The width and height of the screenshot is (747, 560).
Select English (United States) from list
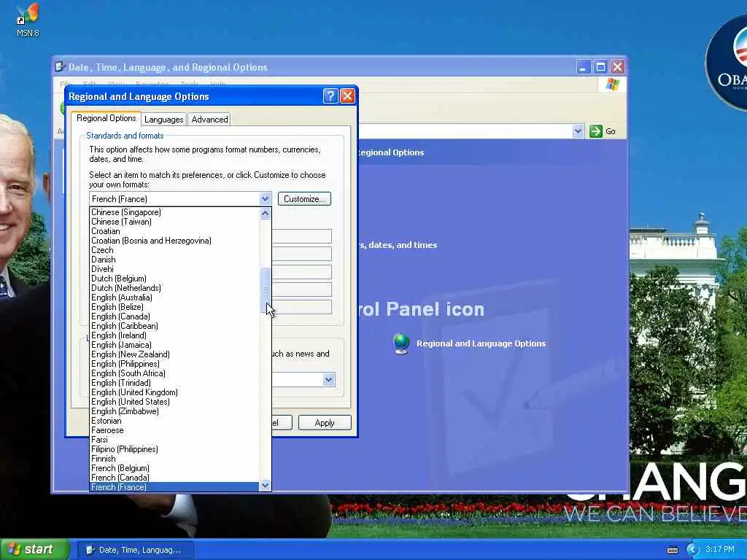174,402
